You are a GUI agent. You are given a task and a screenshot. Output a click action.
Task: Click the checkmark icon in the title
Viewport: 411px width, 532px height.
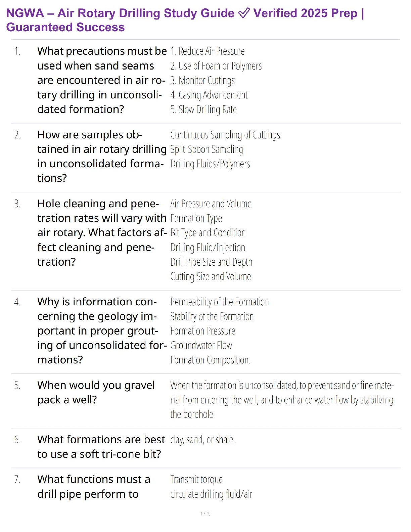(x=244, y=13)
